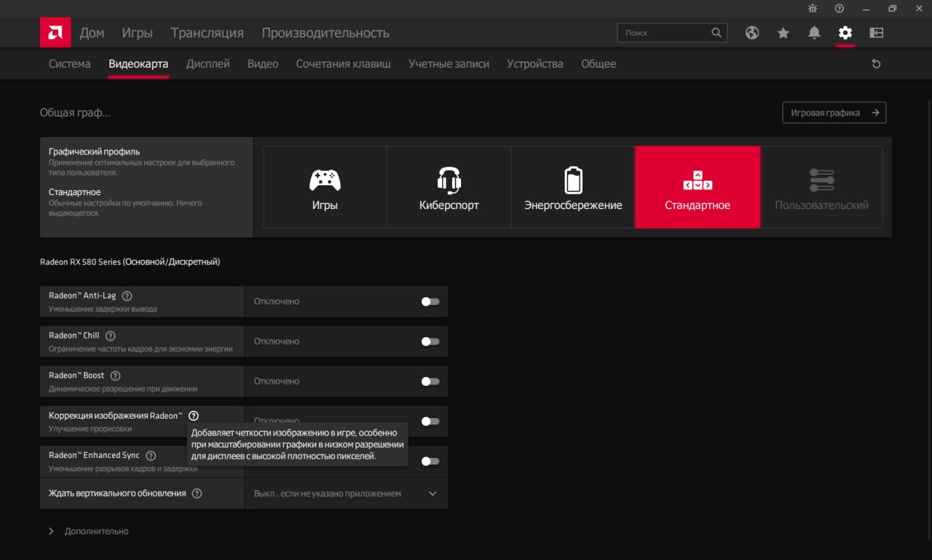Show help for Radeon Chill

coord(111,336)
